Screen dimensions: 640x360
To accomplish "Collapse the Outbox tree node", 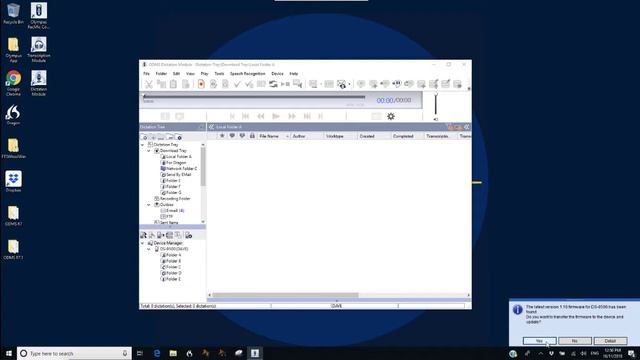I will (149, 204).
